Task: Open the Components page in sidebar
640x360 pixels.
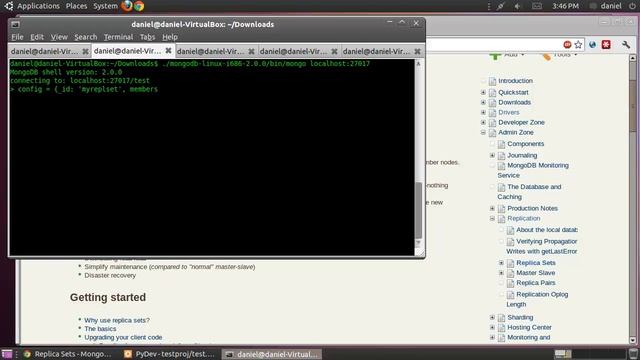Action: tap(526, 144)
